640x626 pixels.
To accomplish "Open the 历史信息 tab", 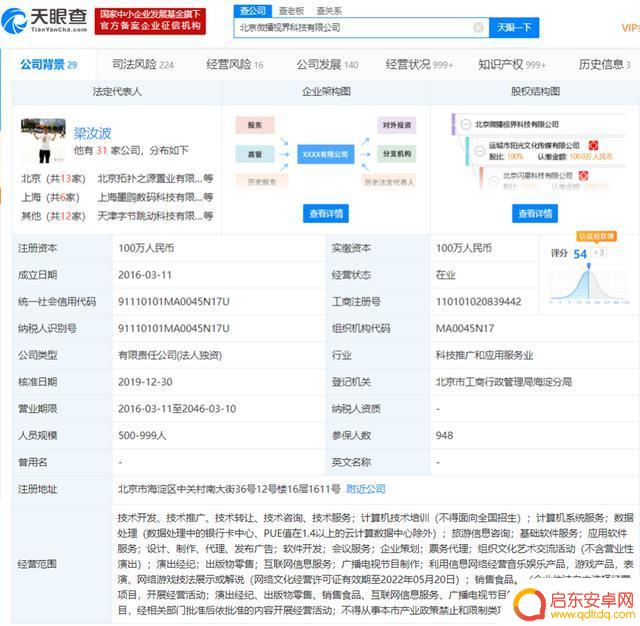I will pyautogui.click(x=604, y=64).
